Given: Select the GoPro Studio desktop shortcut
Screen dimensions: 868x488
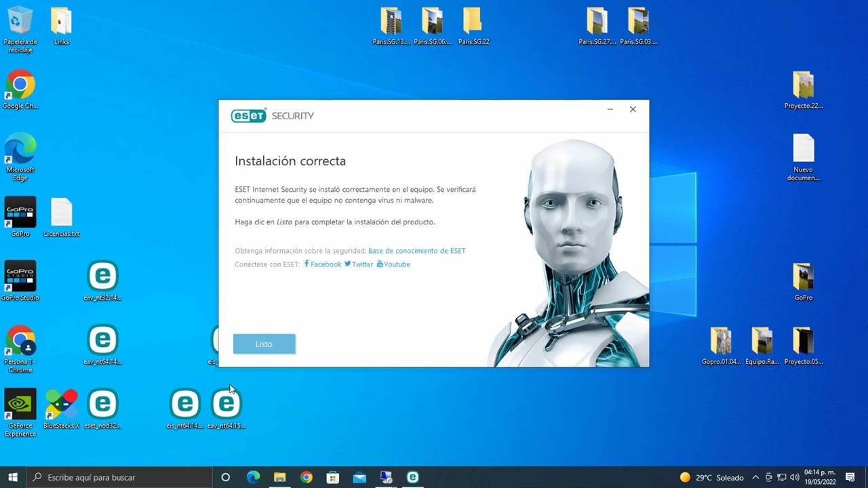Looking at the screenshot, I should [x=20, y=281].
